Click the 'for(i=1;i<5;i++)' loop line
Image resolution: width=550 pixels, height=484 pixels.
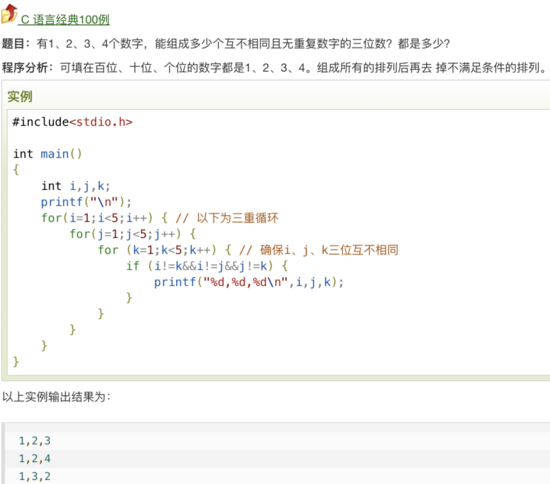tap(104, 218)
